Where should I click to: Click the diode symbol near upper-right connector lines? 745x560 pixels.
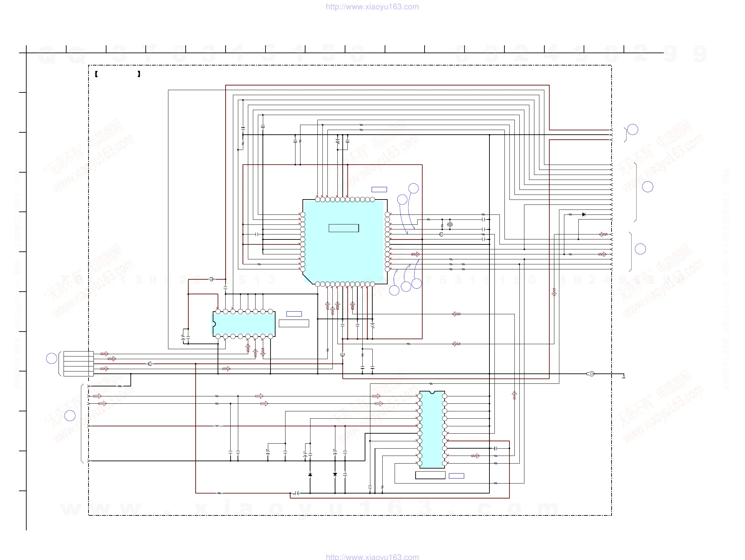[583, 214]
